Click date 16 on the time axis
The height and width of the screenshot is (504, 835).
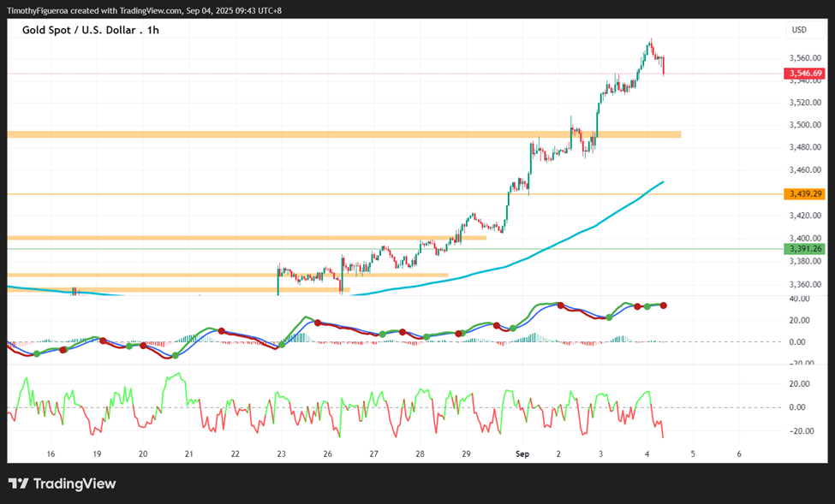[51, 454]
